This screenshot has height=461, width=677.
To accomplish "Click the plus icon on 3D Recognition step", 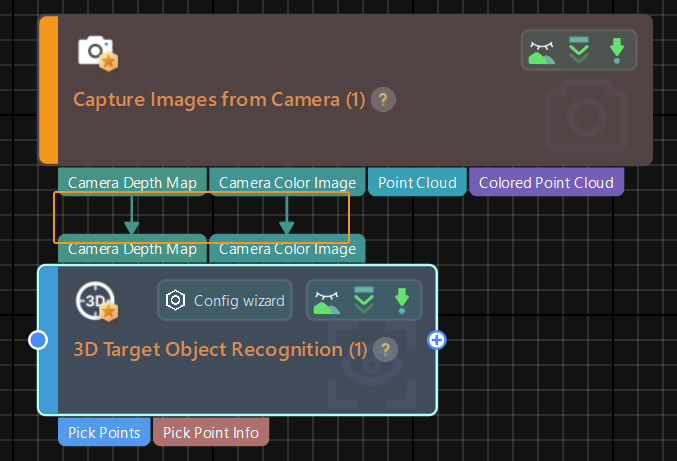I will click(437, 340).
